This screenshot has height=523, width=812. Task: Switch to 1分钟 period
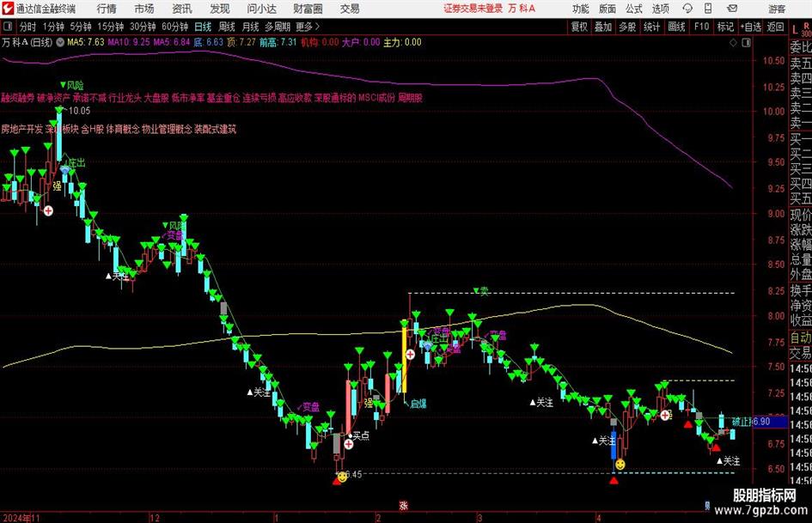click(52, 27)
